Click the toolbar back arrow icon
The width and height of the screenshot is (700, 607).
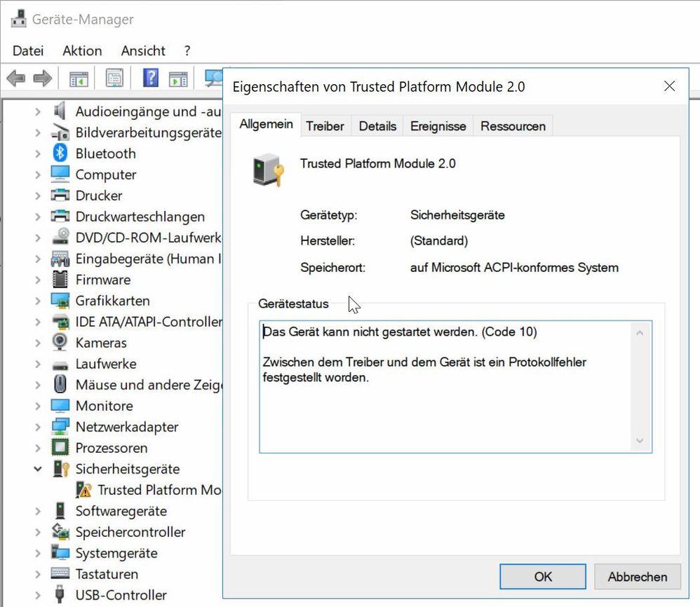15,79
